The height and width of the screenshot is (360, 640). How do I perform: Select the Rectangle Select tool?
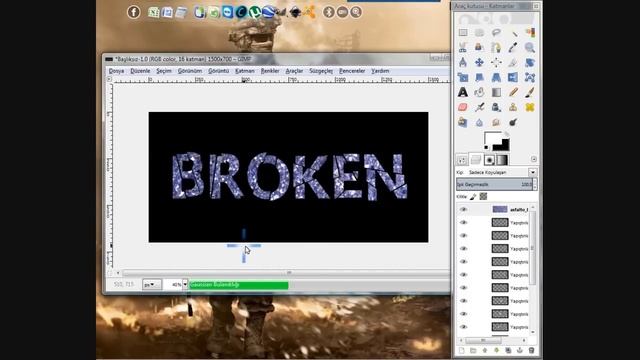(x=463, y=33)
